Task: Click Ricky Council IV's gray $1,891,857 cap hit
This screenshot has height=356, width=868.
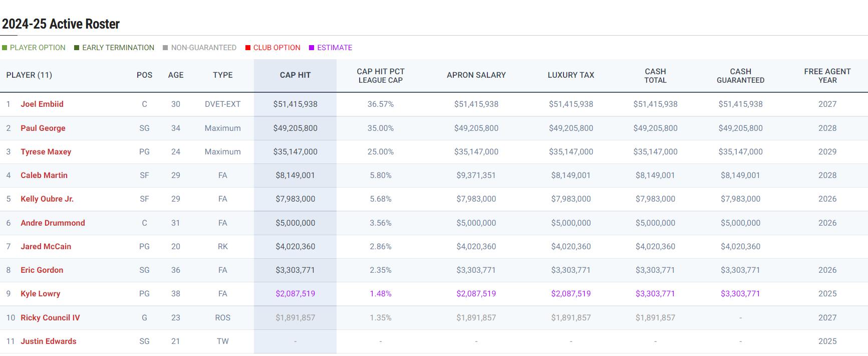Action: 296,317
